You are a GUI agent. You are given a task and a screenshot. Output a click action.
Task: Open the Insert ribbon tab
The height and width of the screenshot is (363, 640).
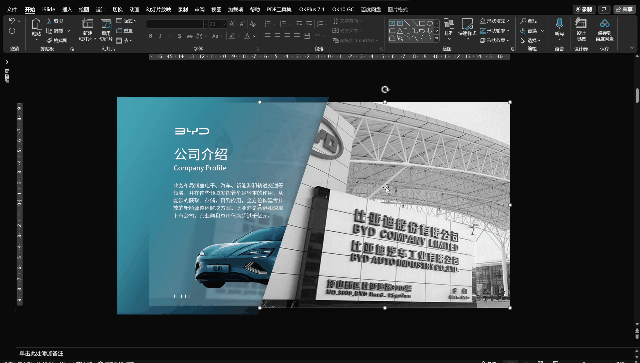[67, 9]
